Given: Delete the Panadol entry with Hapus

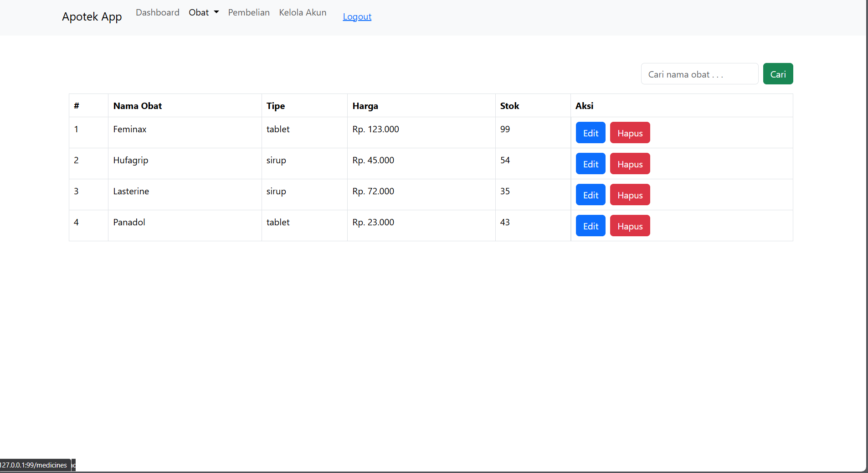Looking at the screenshot, I should point(630,226).
